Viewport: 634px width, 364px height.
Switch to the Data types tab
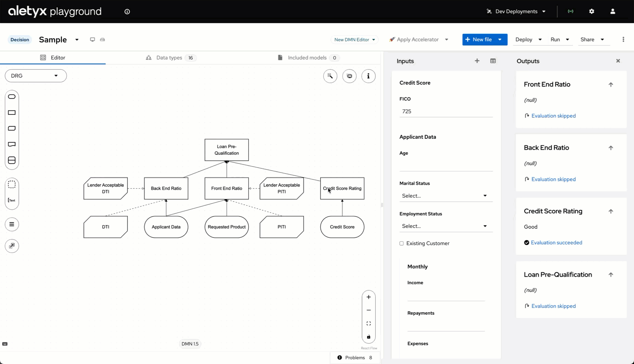(169, 58)
